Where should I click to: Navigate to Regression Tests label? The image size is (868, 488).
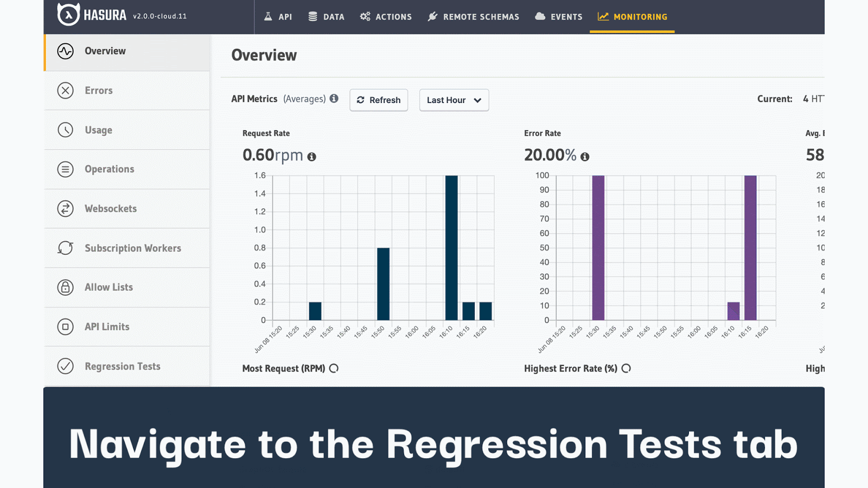123,367
